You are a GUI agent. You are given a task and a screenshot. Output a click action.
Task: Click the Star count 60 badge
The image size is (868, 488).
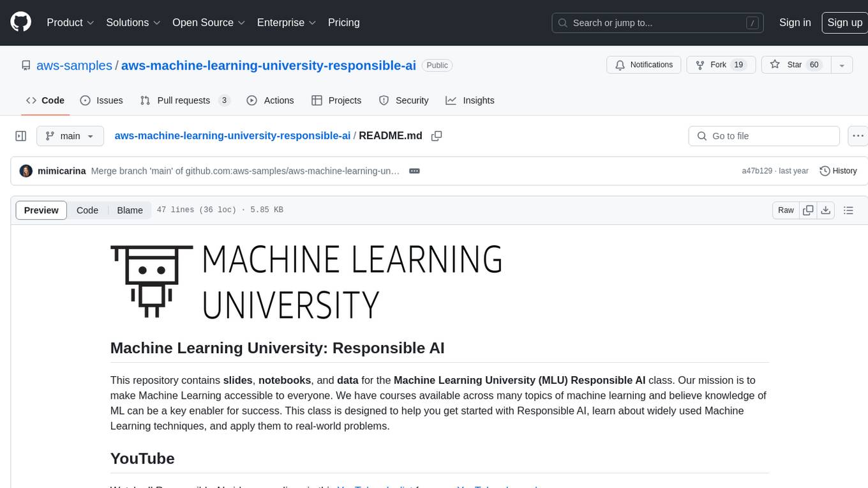coord(814,65)
